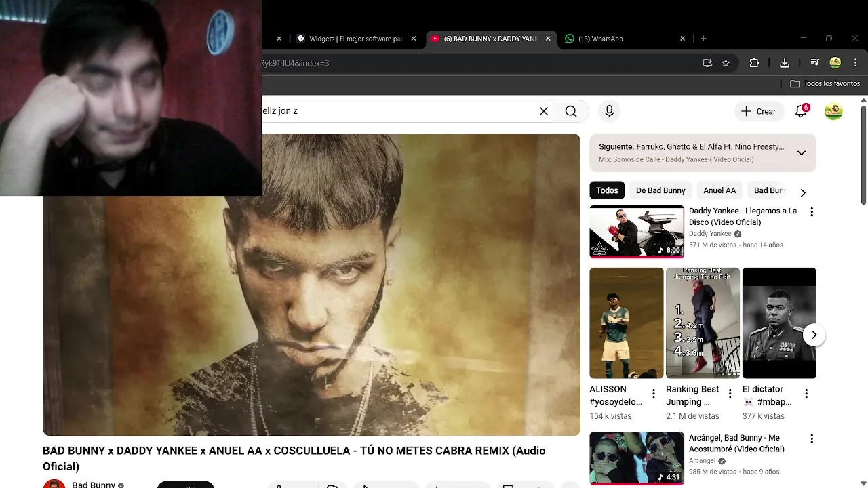Open Me Acostumbré video thumbnail
Screen dimensions: 868x488
click(x=637, y=458)
